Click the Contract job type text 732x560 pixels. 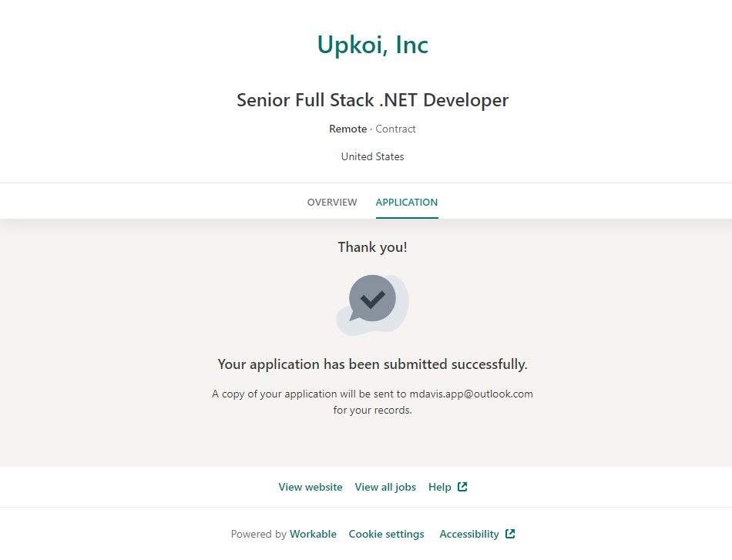click(x=395, y=129)
